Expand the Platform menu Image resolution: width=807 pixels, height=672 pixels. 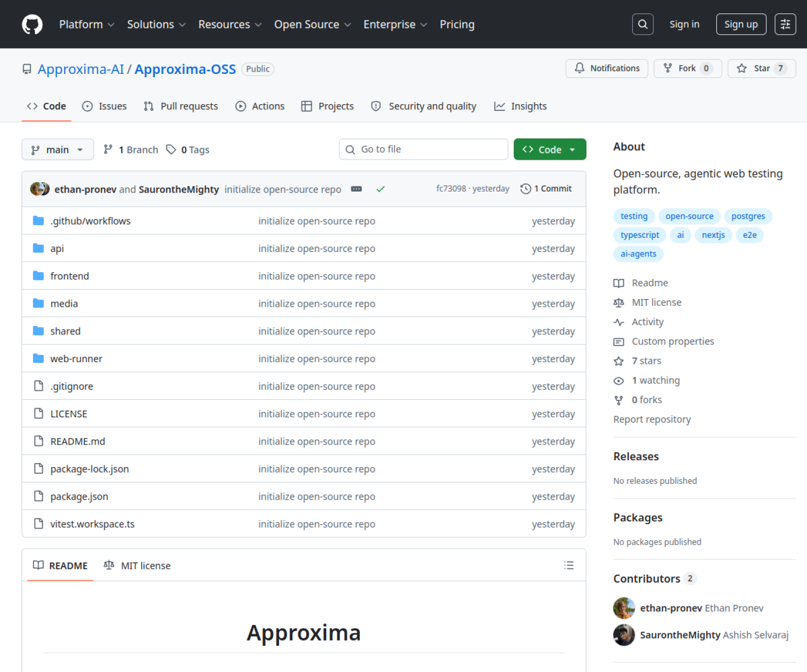tap(87, 25)
